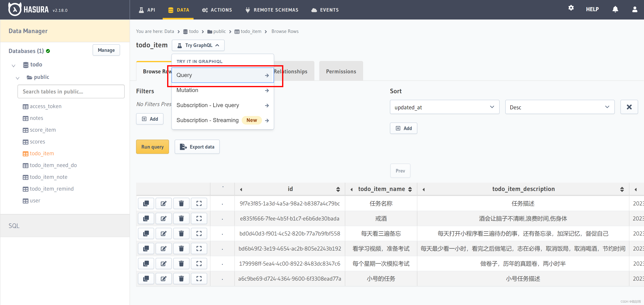Sort by the id column arrows

[338, 189]
